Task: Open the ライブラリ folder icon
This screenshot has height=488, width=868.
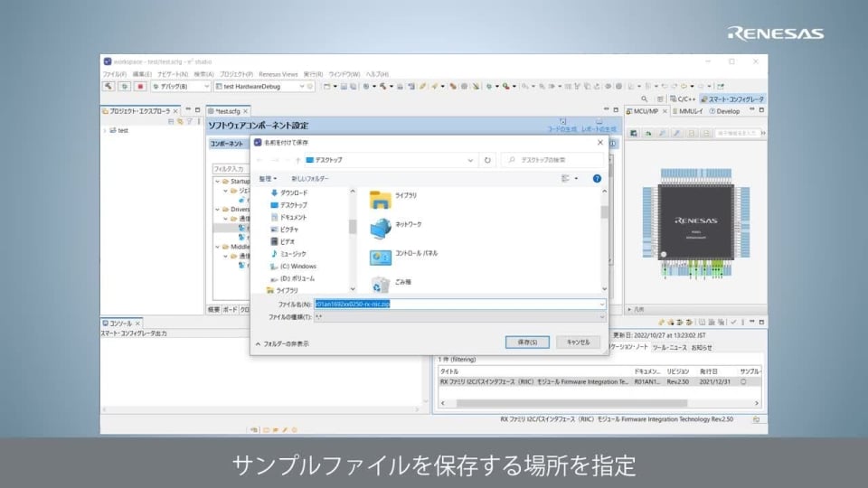Action: coord(381,199)
